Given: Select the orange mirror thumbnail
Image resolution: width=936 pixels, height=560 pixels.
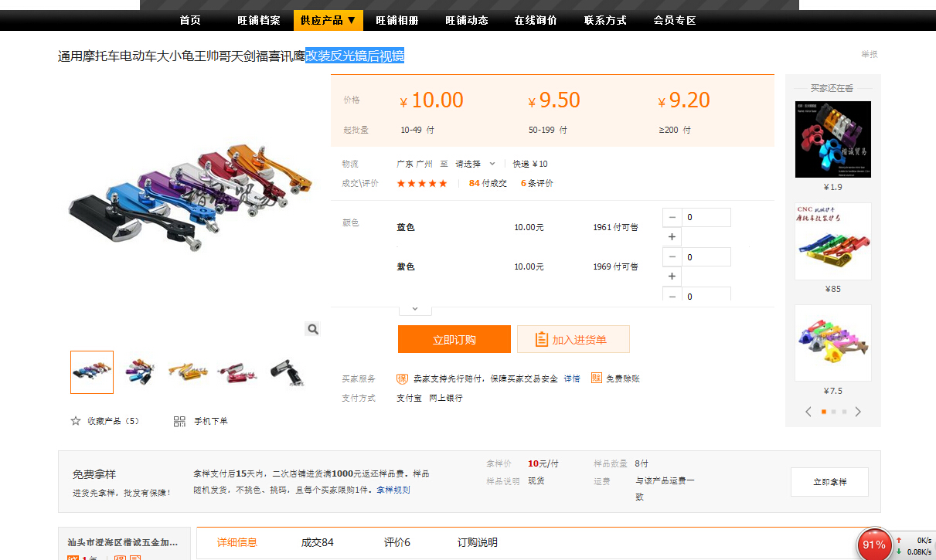Looking at the screenshot, I should 188,372.
